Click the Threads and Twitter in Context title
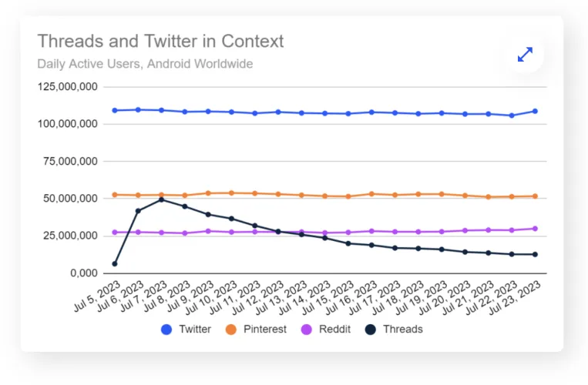 (160, 41)
